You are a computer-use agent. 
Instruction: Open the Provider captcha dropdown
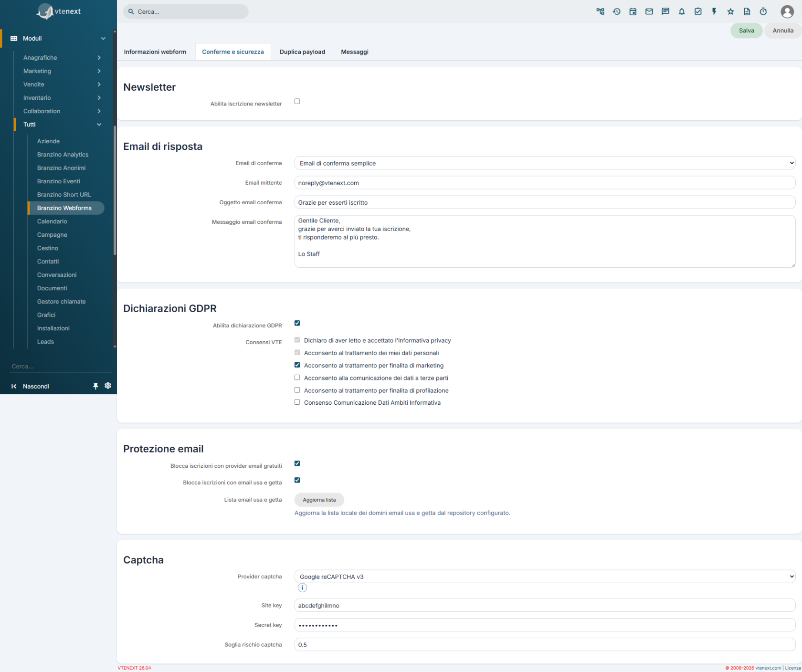pyautogui.click(x=545, y=577)
